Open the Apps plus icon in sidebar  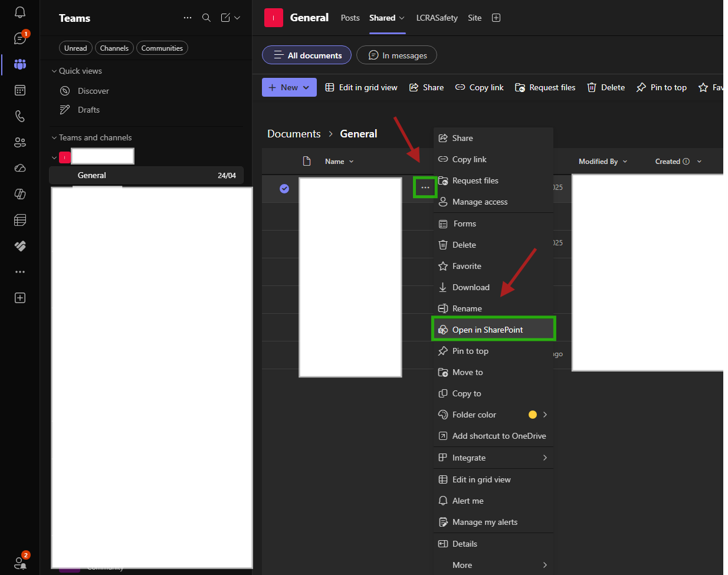20,298
